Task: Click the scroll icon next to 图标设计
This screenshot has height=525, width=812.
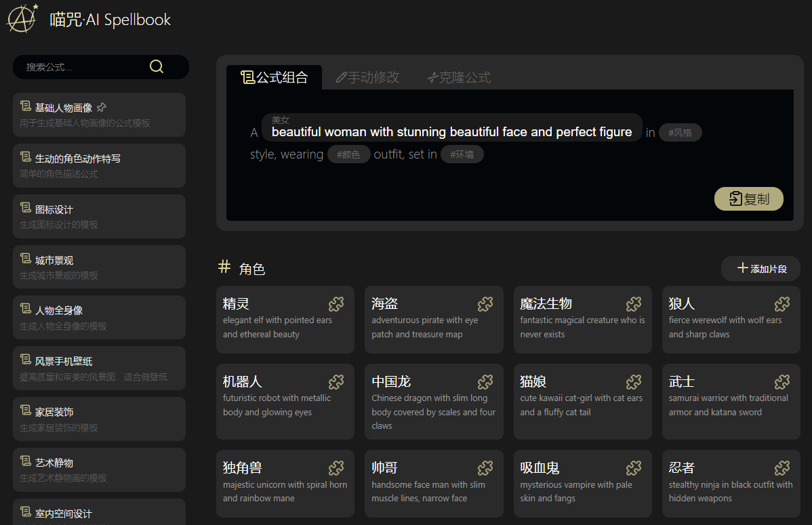Action: (x=25, y=208)
